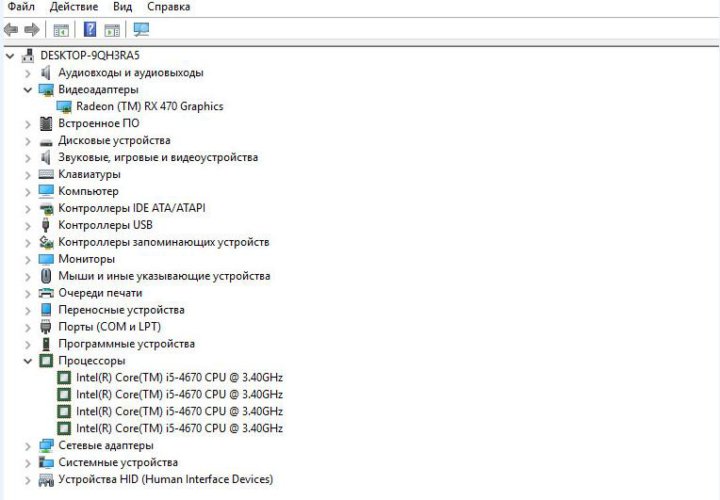This screenshot has height=500, width=720.
Task: Expand the Дисковые устройства node
Action: (x=28, y=141)
